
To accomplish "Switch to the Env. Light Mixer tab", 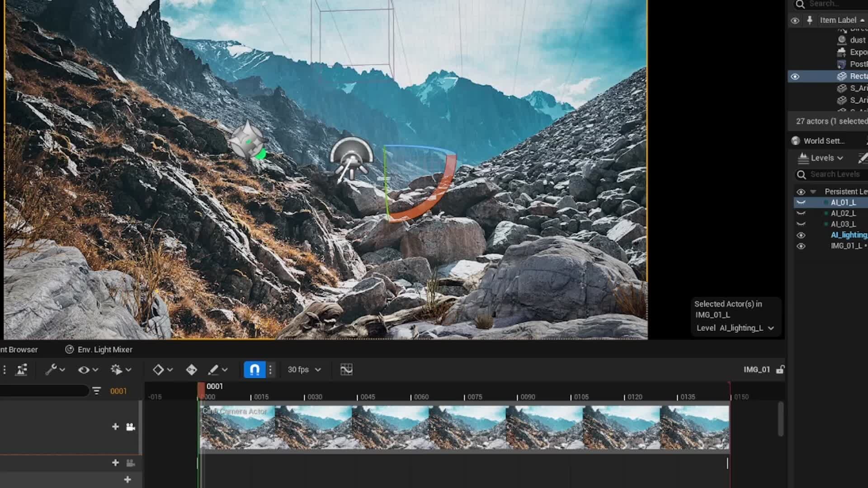I will [x=99, y=350].
